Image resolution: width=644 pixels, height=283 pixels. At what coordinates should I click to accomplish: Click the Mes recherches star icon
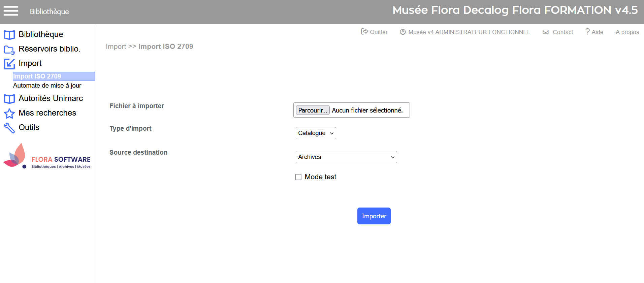(9, 114)
